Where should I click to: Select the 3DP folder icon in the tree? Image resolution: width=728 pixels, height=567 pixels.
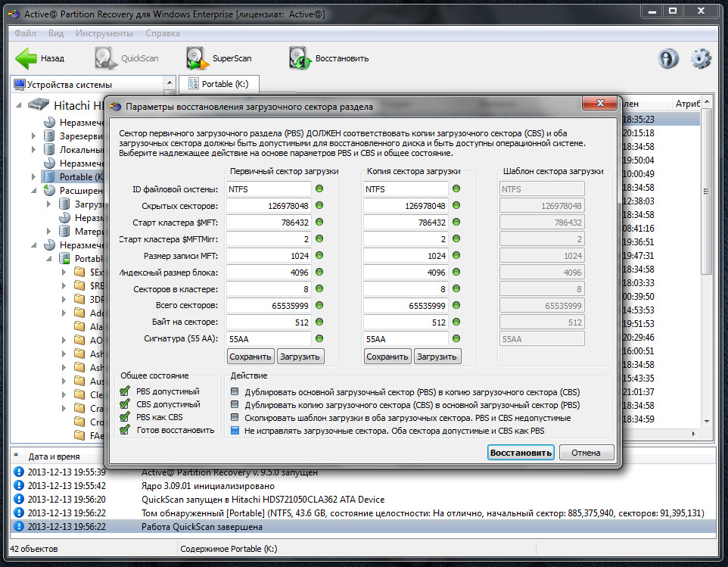pyautogui.click(x=80, y=300)
